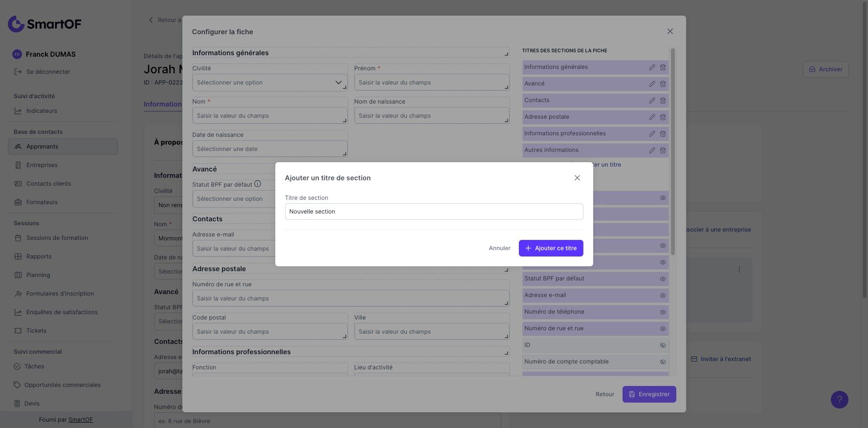Click the trash icon for Contacts section
This screenshot has height=428, width=868.
[663, 101]
